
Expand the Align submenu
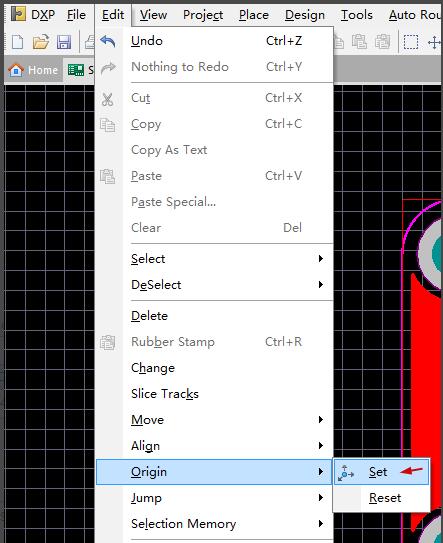tap(214, 446)
